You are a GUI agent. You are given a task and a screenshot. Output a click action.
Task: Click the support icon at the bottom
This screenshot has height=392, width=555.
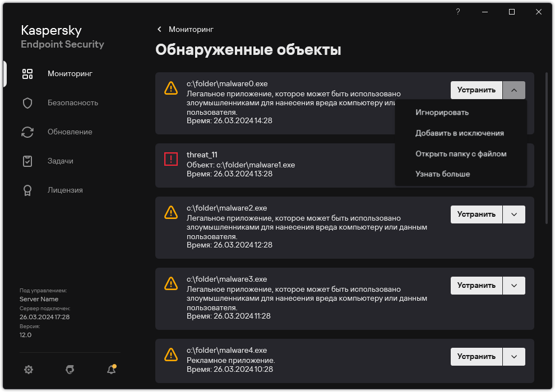pyautogui.click(x=70, y=370)
